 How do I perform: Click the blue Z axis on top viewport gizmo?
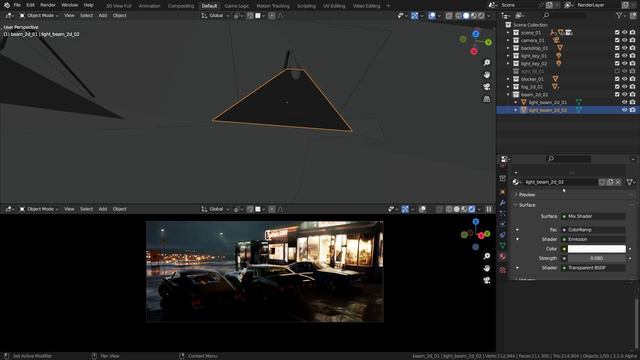[476, 34]
